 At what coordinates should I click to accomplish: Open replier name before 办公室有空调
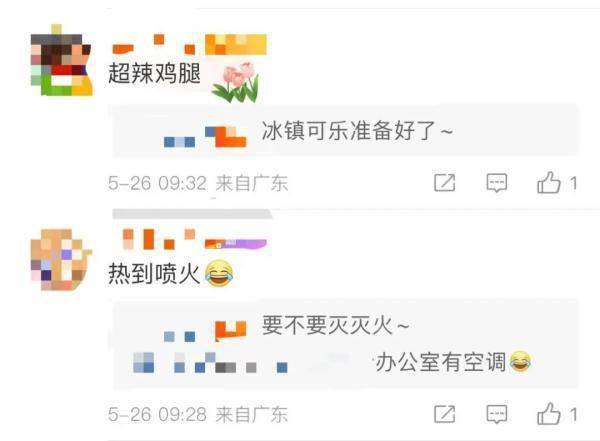pos(210,362)
